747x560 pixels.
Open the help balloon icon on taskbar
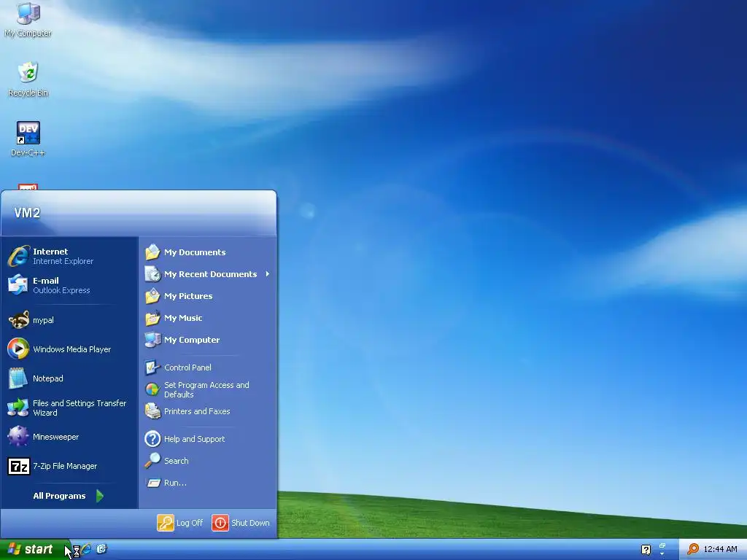coord(646,550)
